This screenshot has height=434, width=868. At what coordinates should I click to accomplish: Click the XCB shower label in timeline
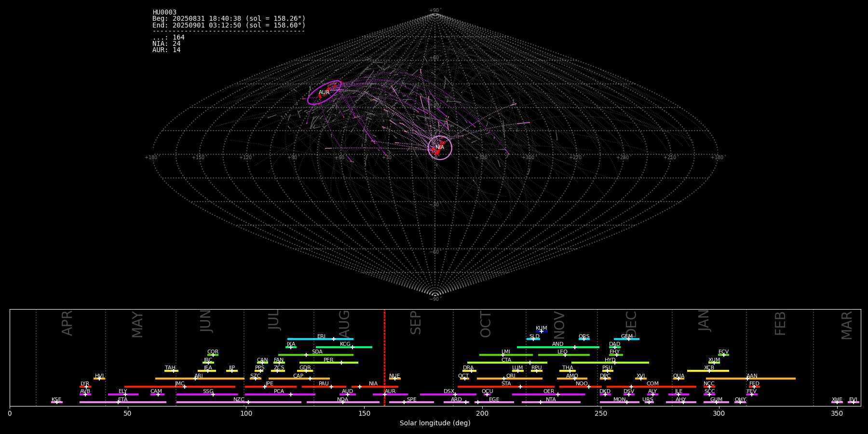pos(709,368)
